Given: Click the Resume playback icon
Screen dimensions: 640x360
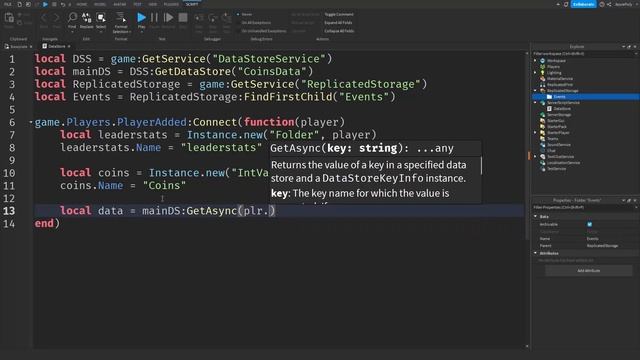Looking at the screenshot, I should point(168,18).
